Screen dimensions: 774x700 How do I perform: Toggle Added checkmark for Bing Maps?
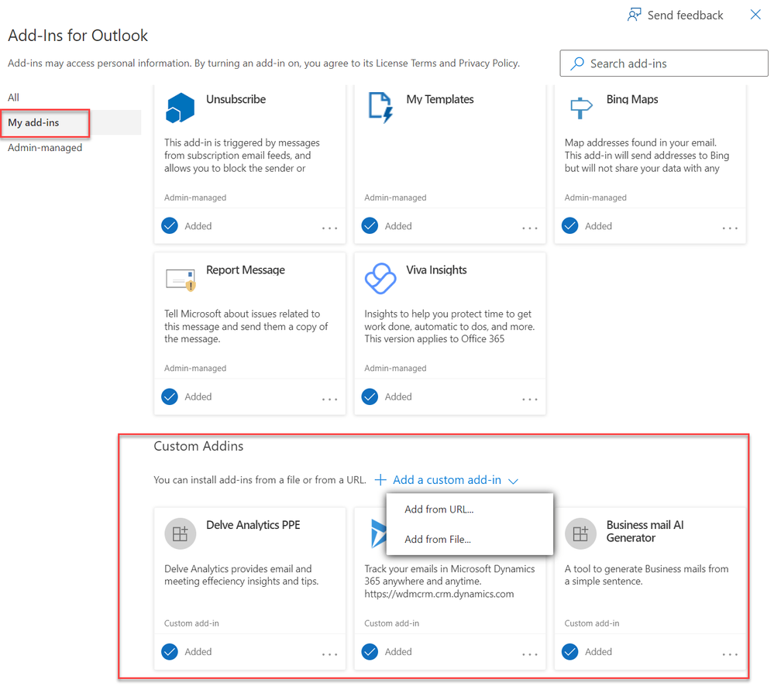click(570, 225)
